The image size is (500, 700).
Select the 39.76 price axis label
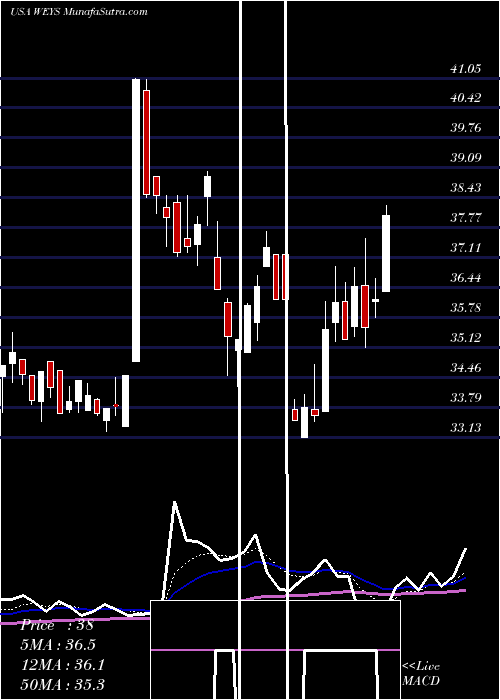tap(465, 128)
